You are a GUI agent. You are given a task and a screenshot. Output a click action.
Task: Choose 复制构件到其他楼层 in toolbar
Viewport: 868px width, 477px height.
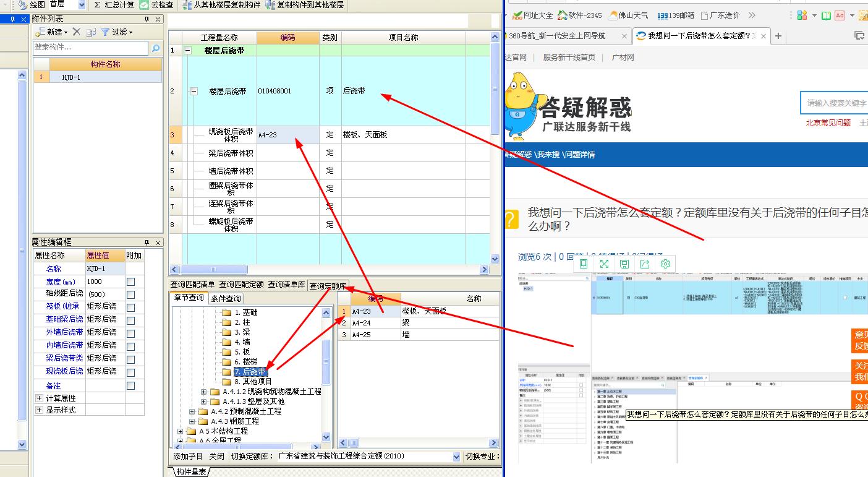pyautogui.click(x=305, y=5)
